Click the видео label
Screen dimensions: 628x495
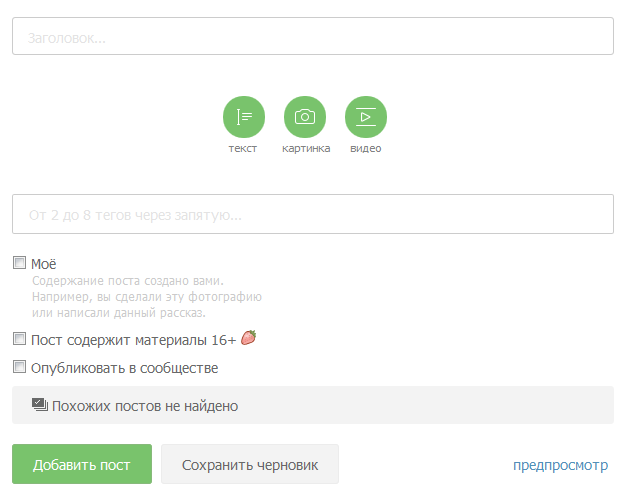pyautogui.click(x=366, y=148)
